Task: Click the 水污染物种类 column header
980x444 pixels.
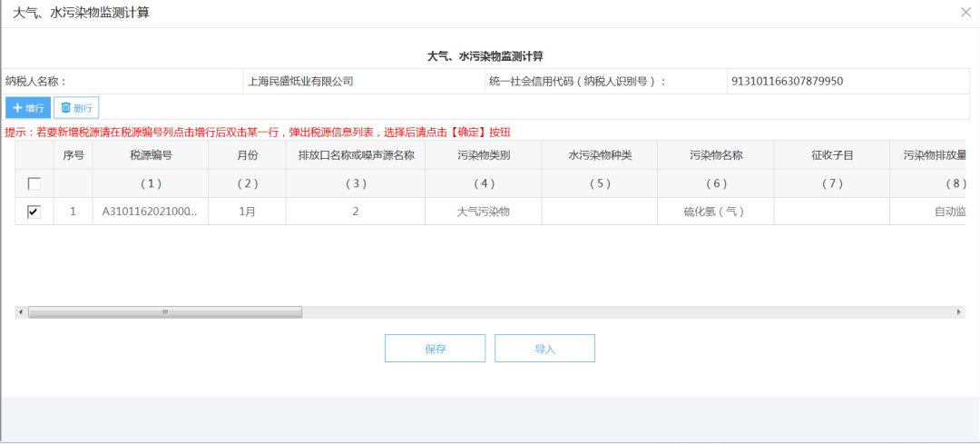Action: (x=600, y=155)
